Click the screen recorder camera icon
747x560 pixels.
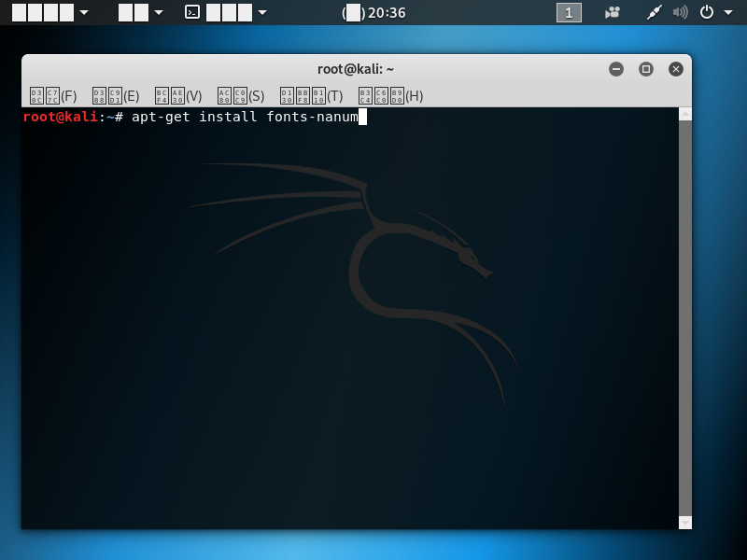coord(613,12)
